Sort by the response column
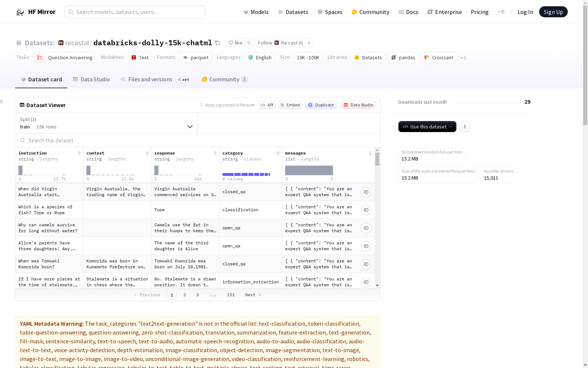 215,153
